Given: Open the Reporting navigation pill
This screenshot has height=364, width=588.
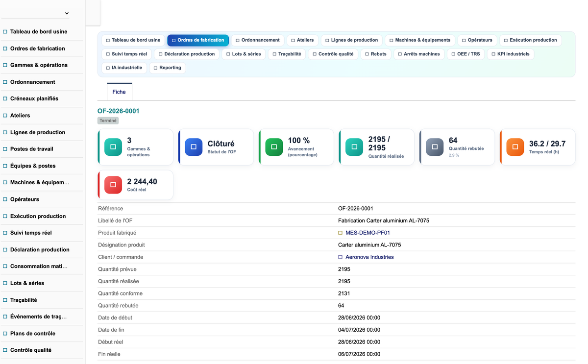Looking at the screenshot, I should (167, 68).
